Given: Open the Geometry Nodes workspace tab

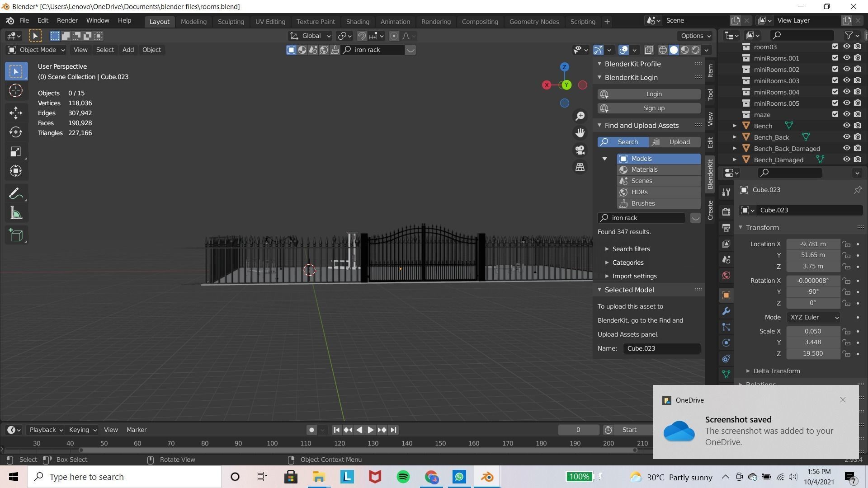Looking at the screenshot, I should point(534,22).
